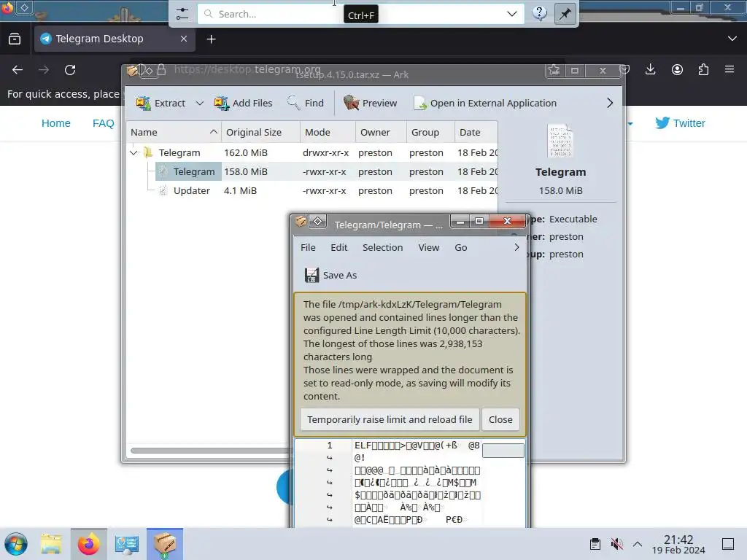Open the start menu button
This screenshot has height=560, width=747.
[16, 544]
